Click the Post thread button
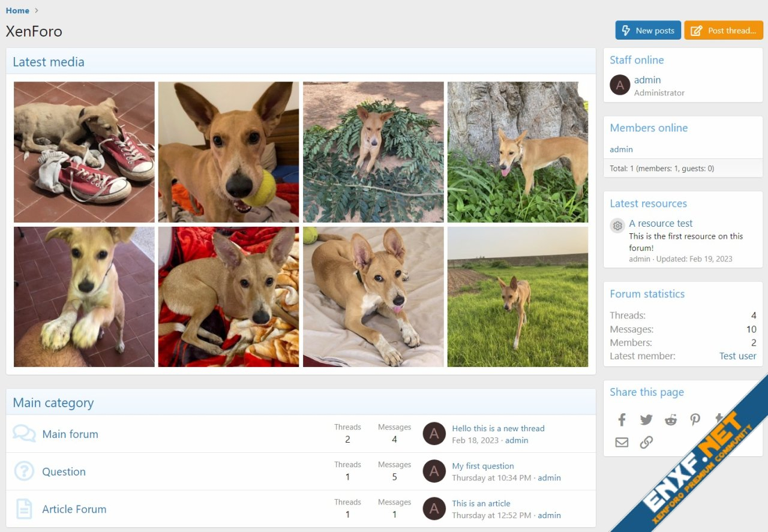This screenshot has width=768, height=532. tap(724, 31)
